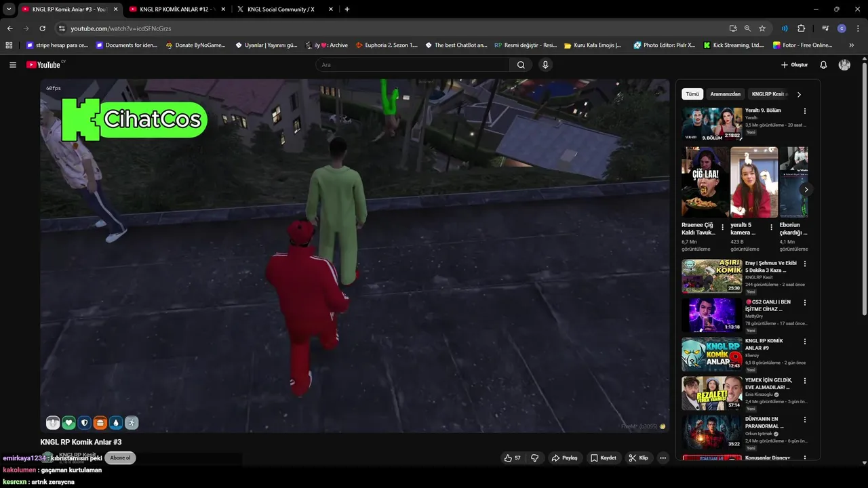This screenshot has width=868, height=488.
Task: Like the video with thumbs up
Action: (513, 458)
